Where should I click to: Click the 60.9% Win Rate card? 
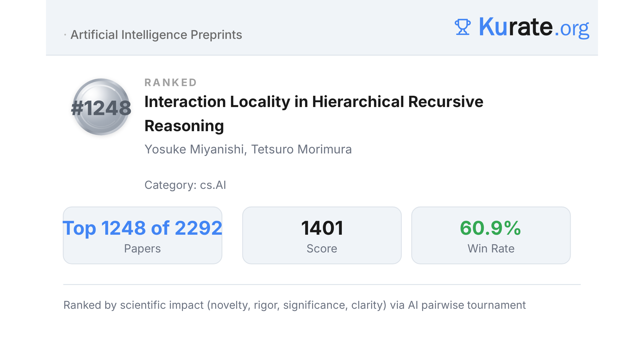point(491,235)
